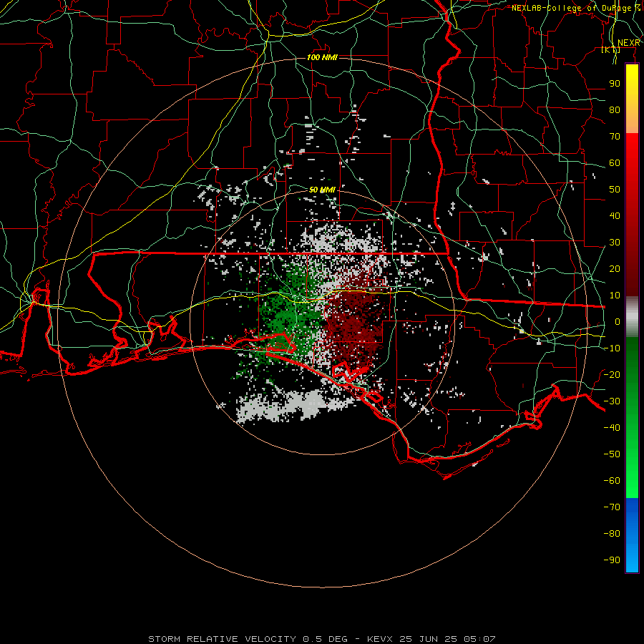Click the "NEXR" text above the scale

point(629,43)
